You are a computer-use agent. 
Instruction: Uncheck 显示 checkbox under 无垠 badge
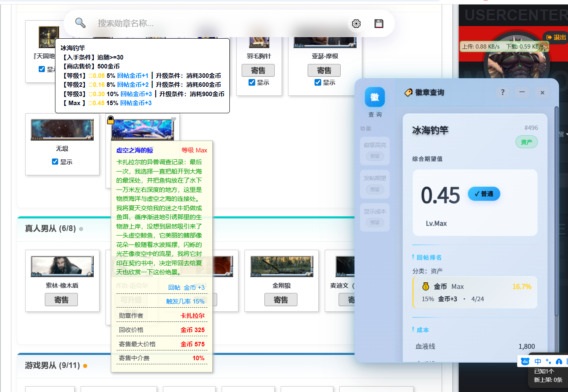click(x=55, y=162)
